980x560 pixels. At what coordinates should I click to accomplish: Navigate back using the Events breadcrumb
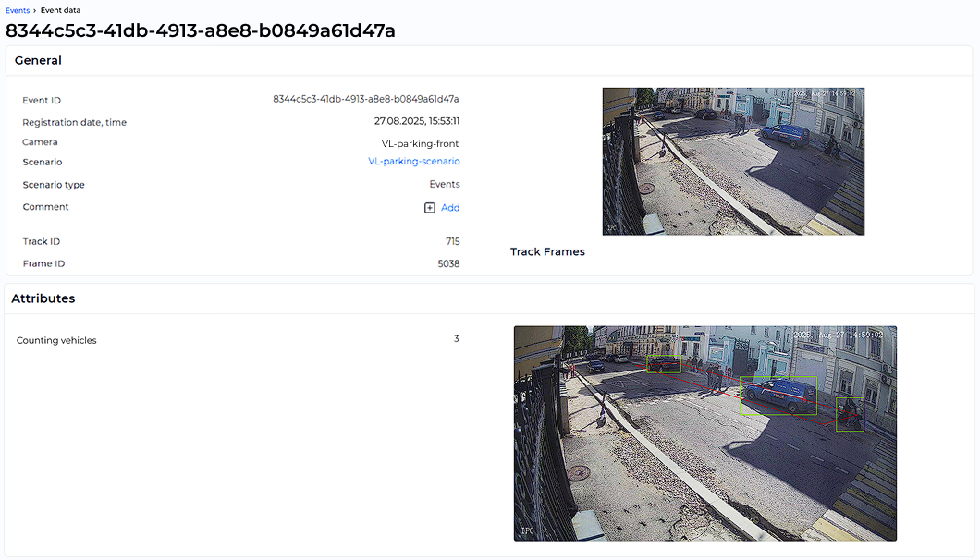[x=17, y=9]
